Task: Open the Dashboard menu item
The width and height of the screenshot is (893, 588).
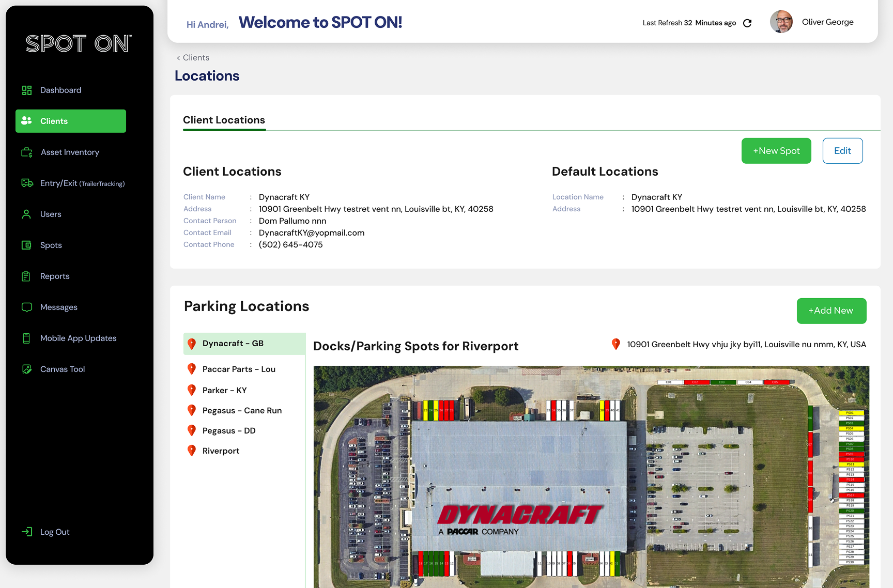Action: [x=60, y=90]
